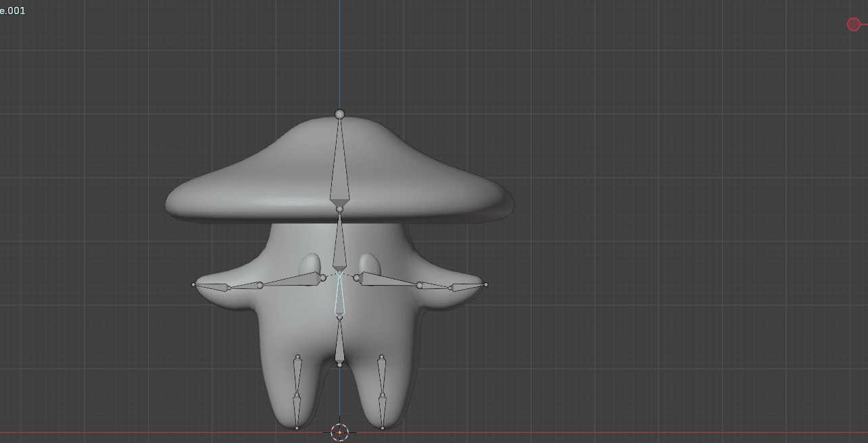Select the forearm bone on screen left
The image size is (868, 443).
[x=245, y=286]
